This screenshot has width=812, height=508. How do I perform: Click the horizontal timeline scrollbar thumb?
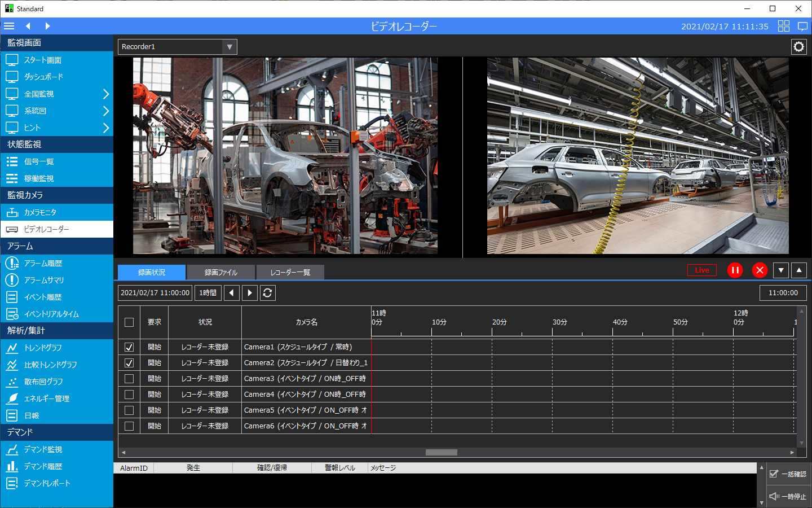(x=441, y=452)
